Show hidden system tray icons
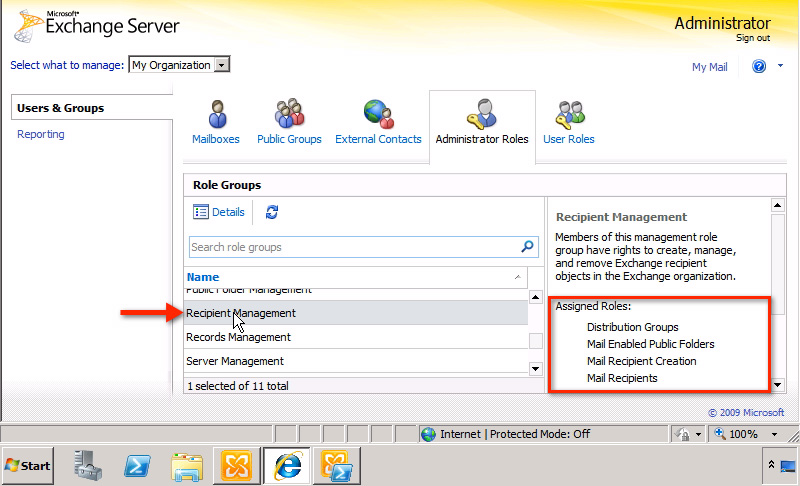This screenshot has height=486, width=800. tap(771, 464)
